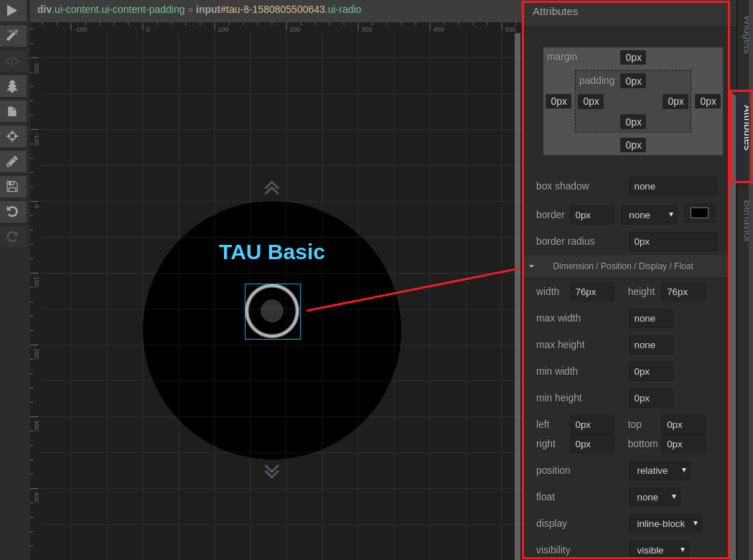Select the radio button on canvas
This screenshot has width=753, height=560.
click(x=272, y=311)
